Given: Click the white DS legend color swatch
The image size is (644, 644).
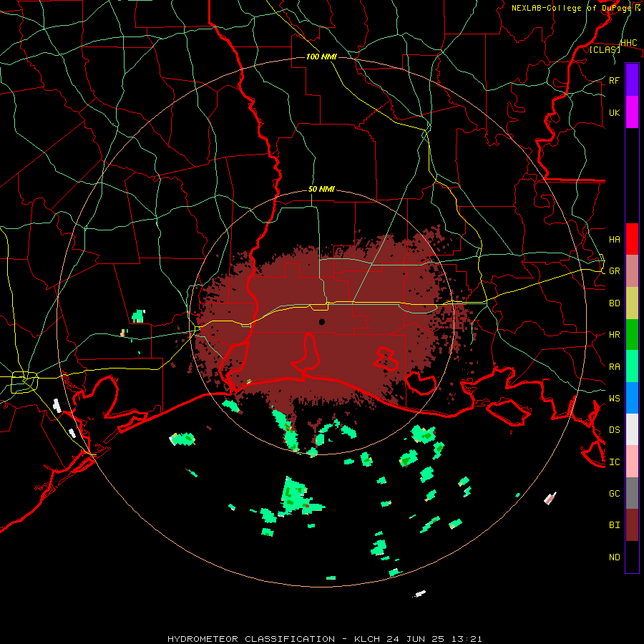Looking at the screenshot, I should pos(632,429).
